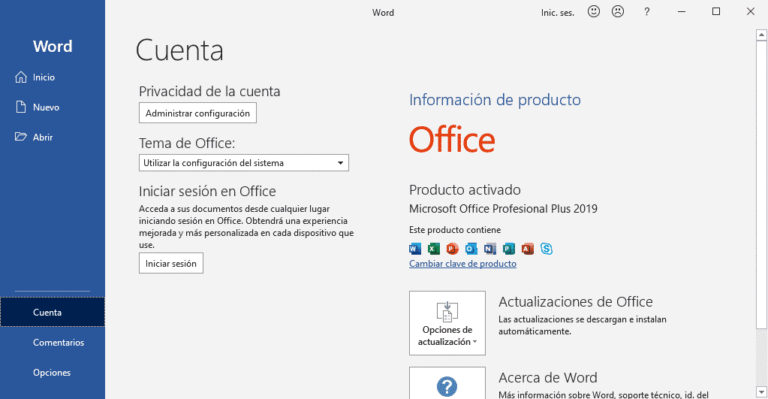Click the Word app icon under product contents
The height and width of the screenshot is (399, 768).
click(x=415, y=249)
